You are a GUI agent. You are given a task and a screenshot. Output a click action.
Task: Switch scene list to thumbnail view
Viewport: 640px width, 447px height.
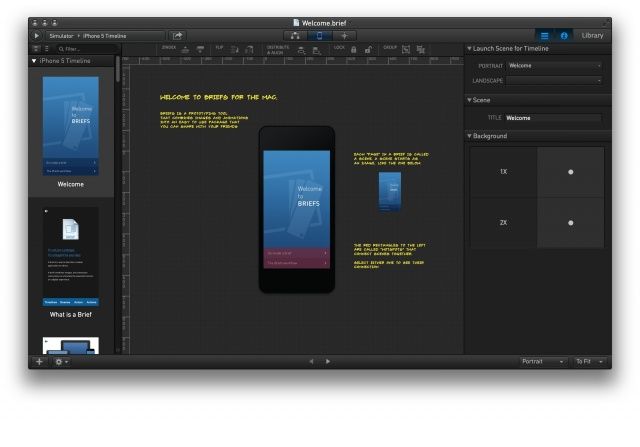[x=37, y=48]
